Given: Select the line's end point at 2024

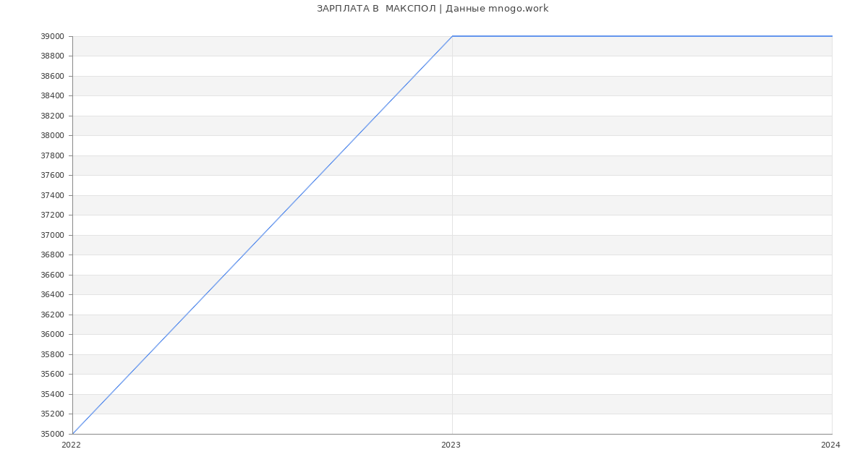Looking at the screenshot, I should pos(831,36).
